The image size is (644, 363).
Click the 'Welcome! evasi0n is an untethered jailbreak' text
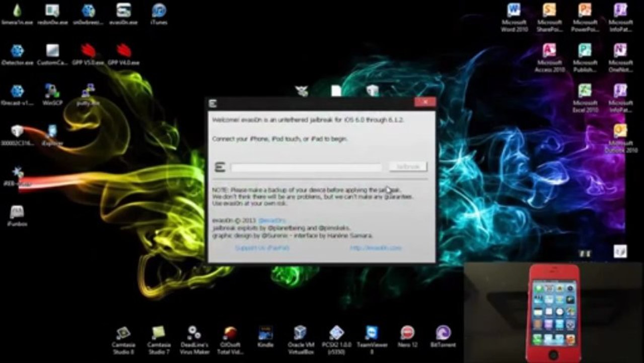(x=308, y=120)
